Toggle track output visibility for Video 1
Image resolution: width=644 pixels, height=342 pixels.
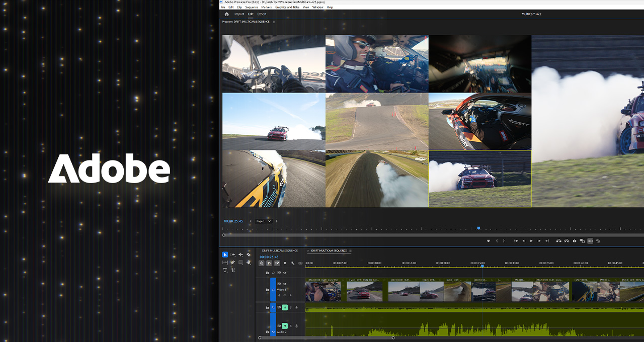(x=285, y=284)
